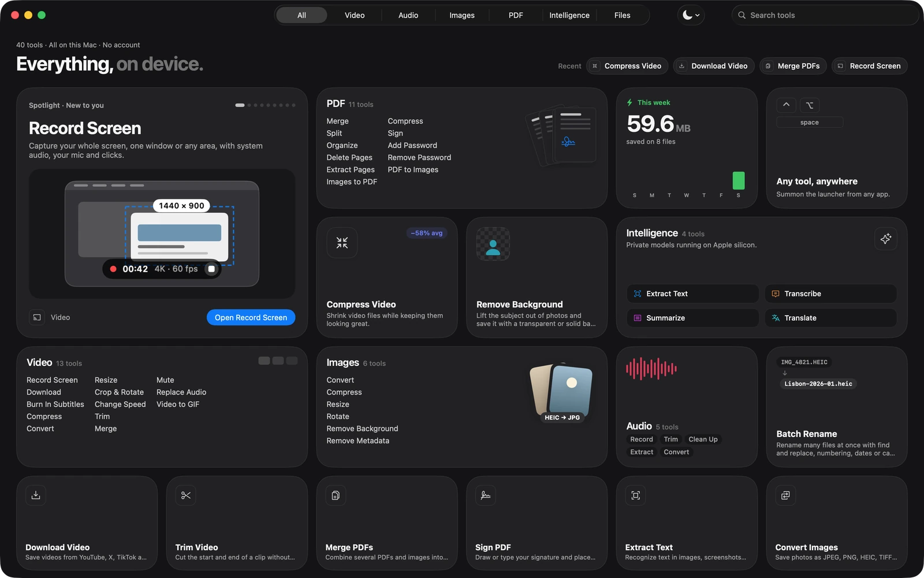Click the sparkle icon in Intelligence card
Image resolution: width=924 pixels, height=578 pixels.
coord(886,239)
